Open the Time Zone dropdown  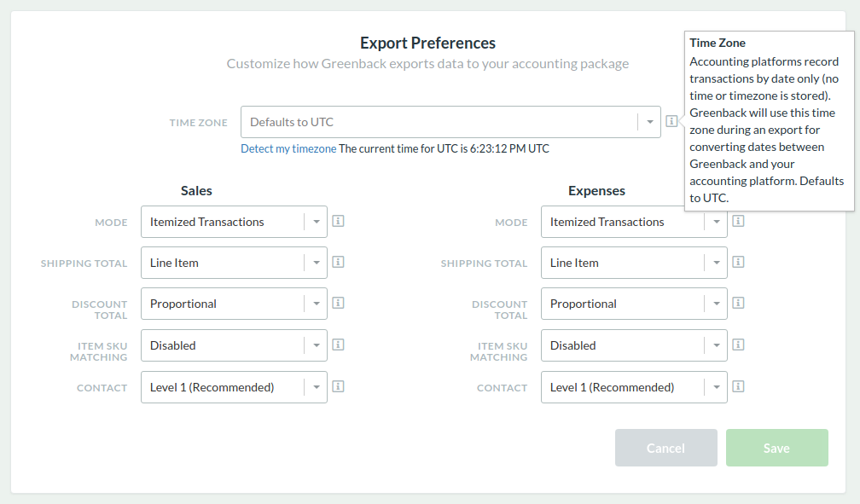tap(450, 122)
